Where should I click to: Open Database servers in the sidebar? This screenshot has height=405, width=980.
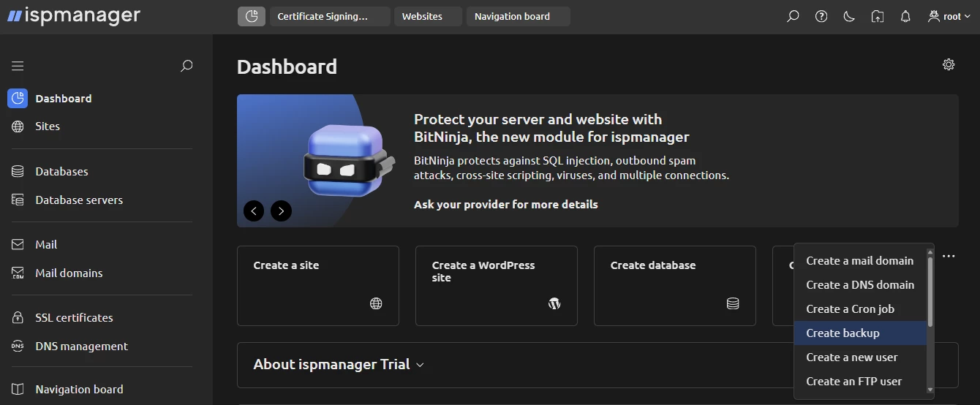tap(79, 200)
